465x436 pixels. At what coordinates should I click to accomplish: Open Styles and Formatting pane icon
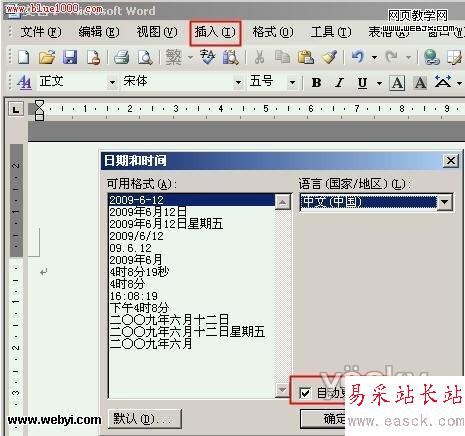[x=24, y=82]
